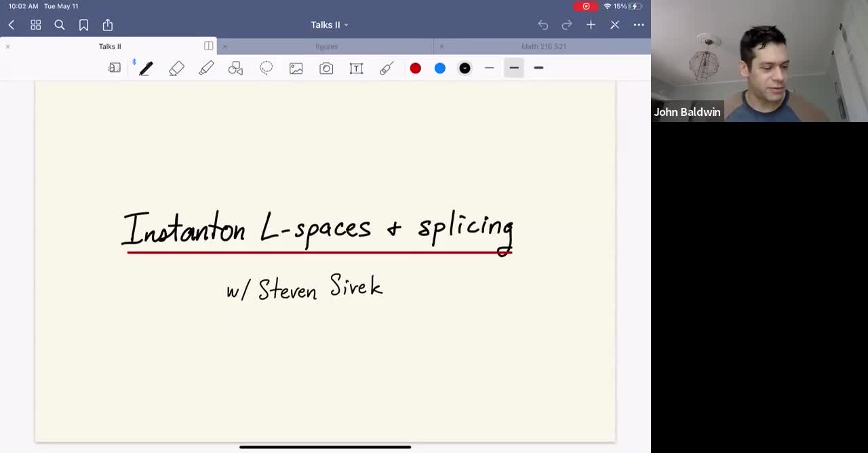Choose the red pen color
The image size is (868, 453).
click(416, 68)
